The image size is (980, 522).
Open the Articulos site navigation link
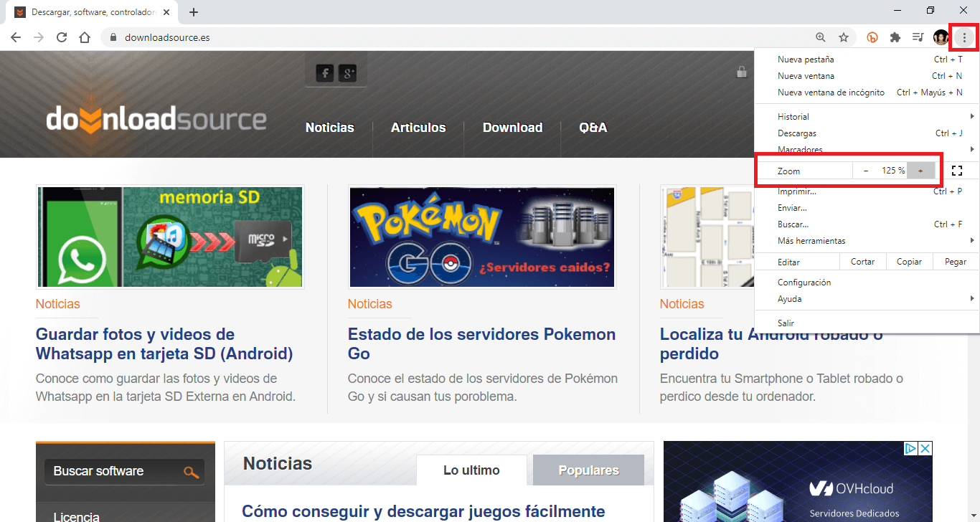pyautogui.click(x=418, y=128)
